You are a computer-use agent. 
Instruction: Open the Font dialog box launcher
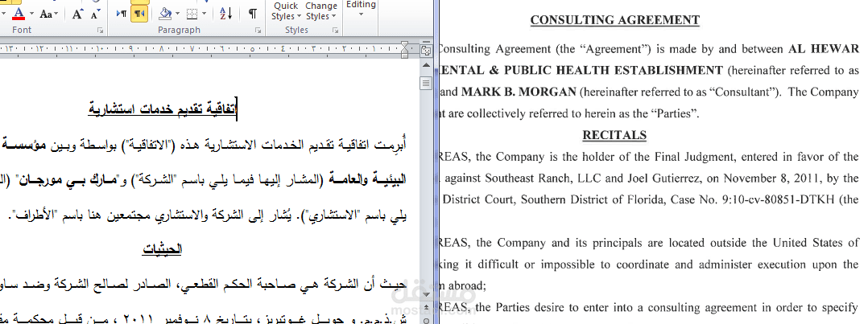(100, 31)
